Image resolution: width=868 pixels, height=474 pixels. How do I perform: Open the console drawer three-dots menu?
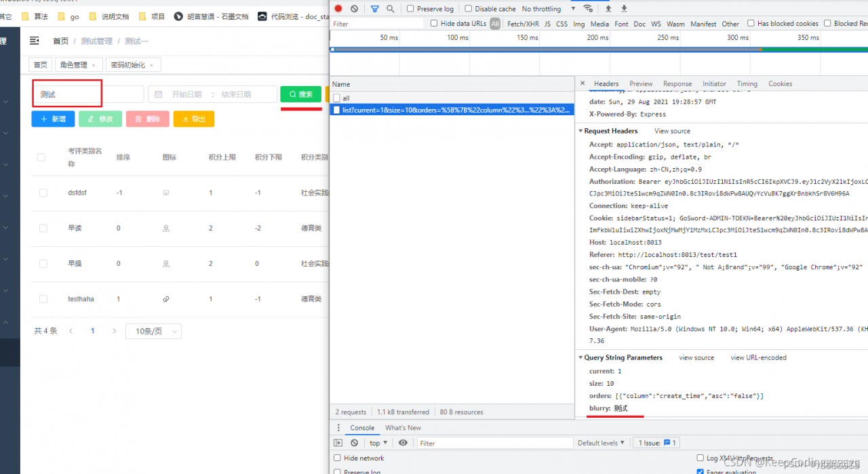[338, 428]
